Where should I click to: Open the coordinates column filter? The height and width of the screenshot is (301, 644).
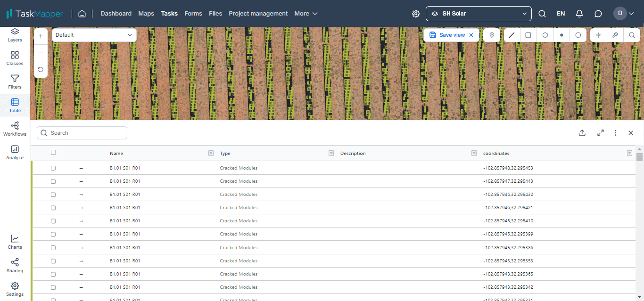click(x=629, y=153)
